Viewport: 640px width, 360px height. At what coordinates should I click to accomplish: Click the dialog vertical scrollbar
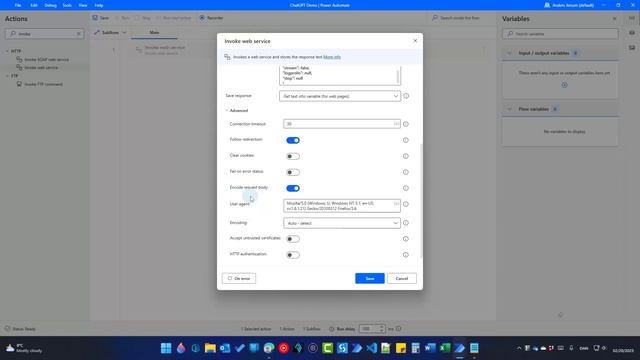(421, 202)
